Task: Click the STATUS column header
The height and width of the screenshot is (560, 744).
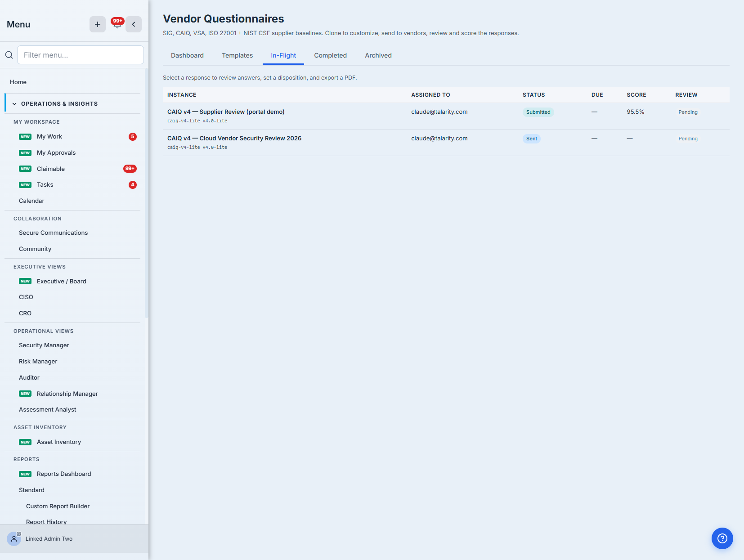Action: point(533,95)
